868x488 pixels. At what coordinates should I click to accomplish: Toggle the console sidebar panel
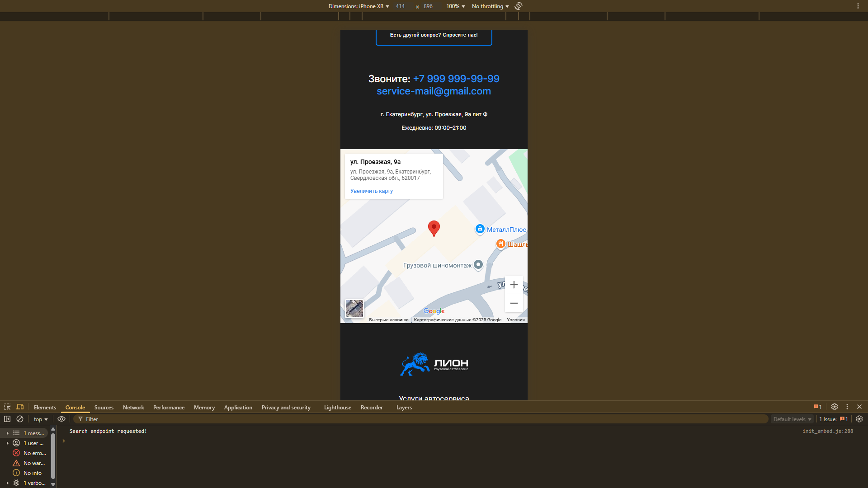coord(7,419)
